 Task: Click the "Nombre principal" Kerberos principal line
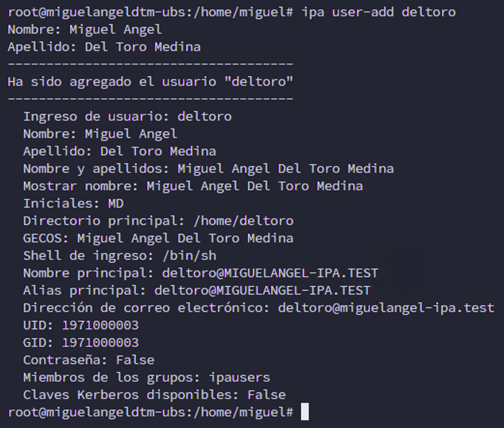point(201,273)
